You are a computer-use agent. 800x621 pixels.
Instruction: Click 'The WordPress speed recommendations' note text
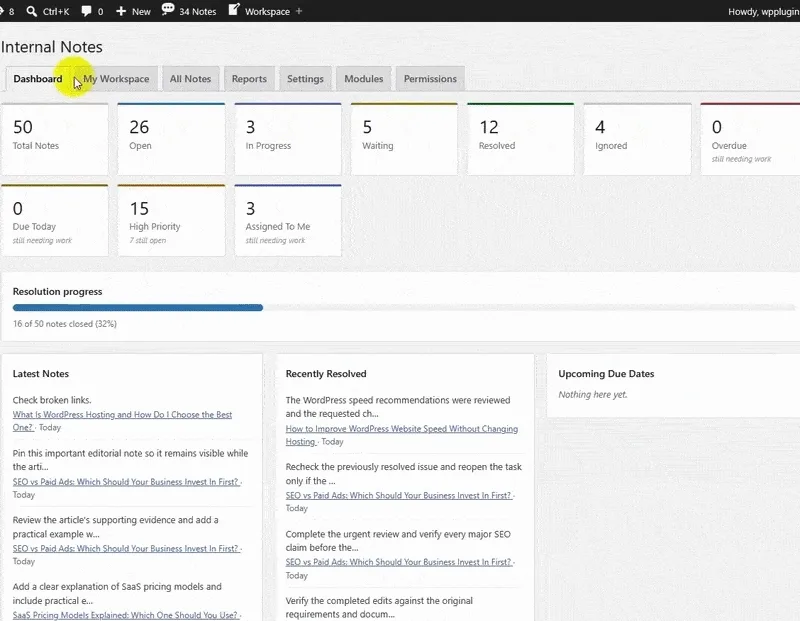[x=398, y=407]
